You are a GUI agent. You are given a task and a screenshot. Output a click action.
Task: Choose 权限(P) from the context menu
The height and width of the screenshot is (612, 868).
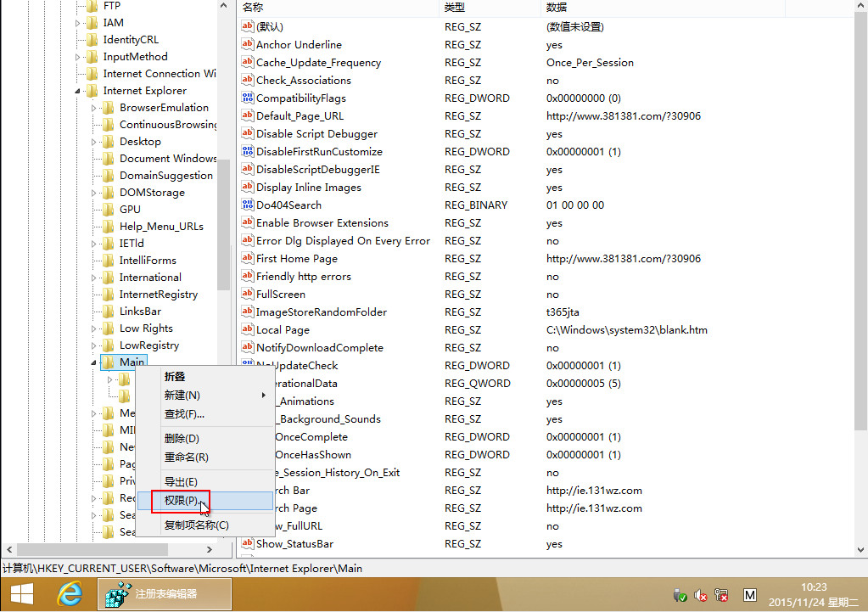coord(181,501)
